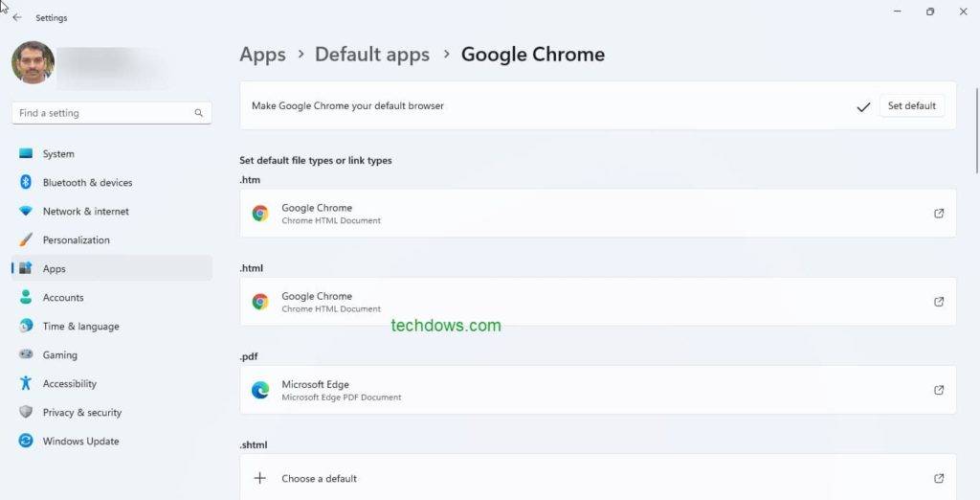Open Bluetooth & devices settings

pyautogui.click(x=112, y=183)
